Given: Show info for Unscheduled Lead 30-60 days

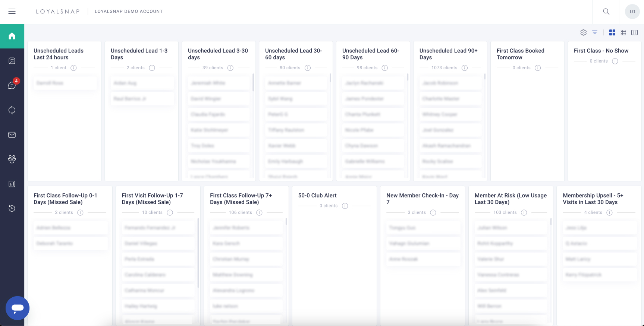Looking at the screenshot, I should pos(308,68).
